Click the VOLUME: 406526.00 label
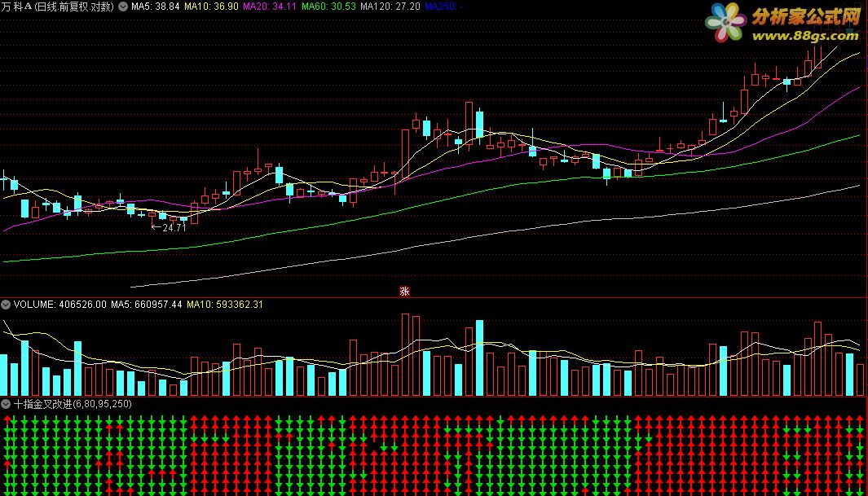Image resolution: width=868 pixels, height=496 pixels. 59,305
